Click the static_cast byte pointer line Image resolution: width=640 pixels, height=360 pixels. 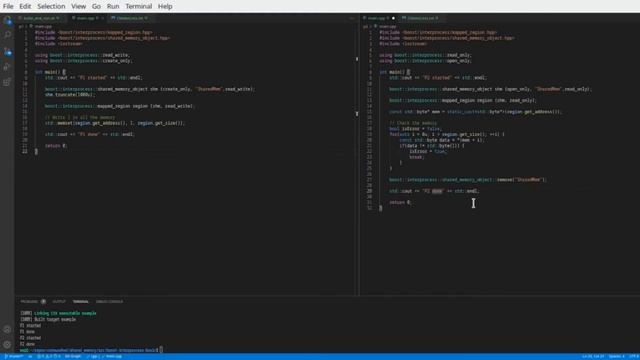(x=476, y=112)
